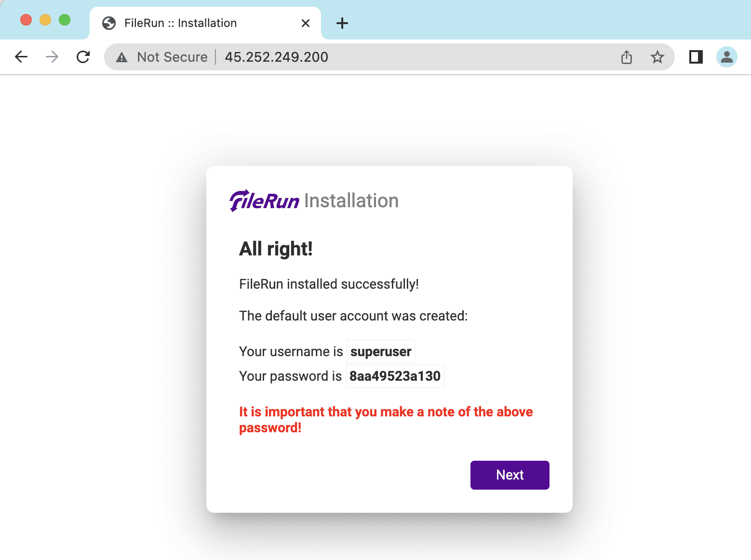Click the browser Back arrow
Screen dimensions: 751x560
21,57
